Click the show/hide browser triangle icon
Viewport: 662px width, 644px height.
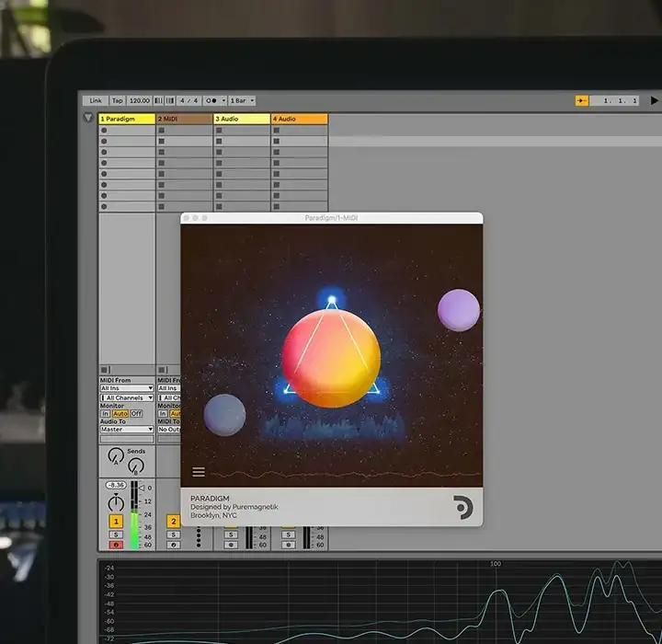click(x=88, y=118)
